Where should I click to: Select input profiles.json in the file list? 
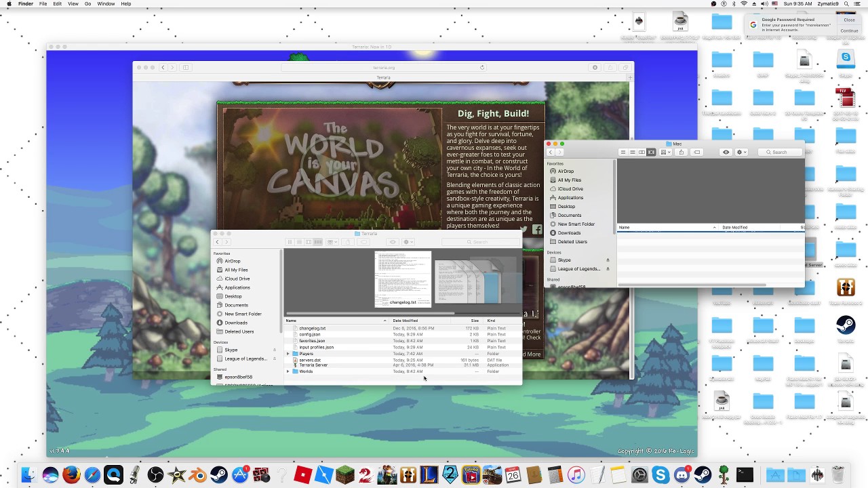pos(403,347)
